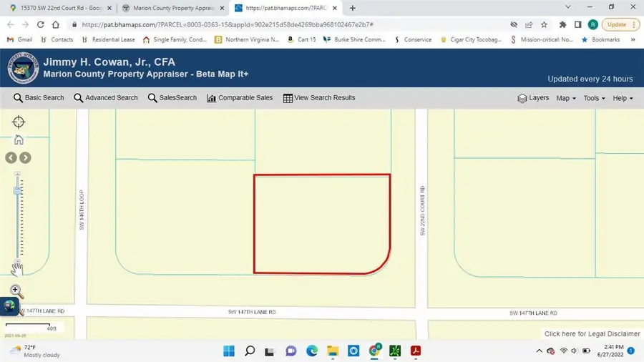
Task: Open Advanced Search
Action: click(106, 98)
